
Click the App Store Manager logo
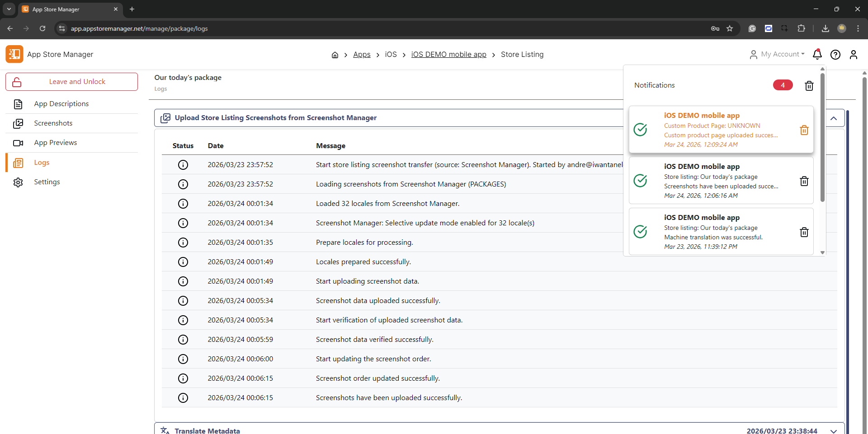[14, 54]
